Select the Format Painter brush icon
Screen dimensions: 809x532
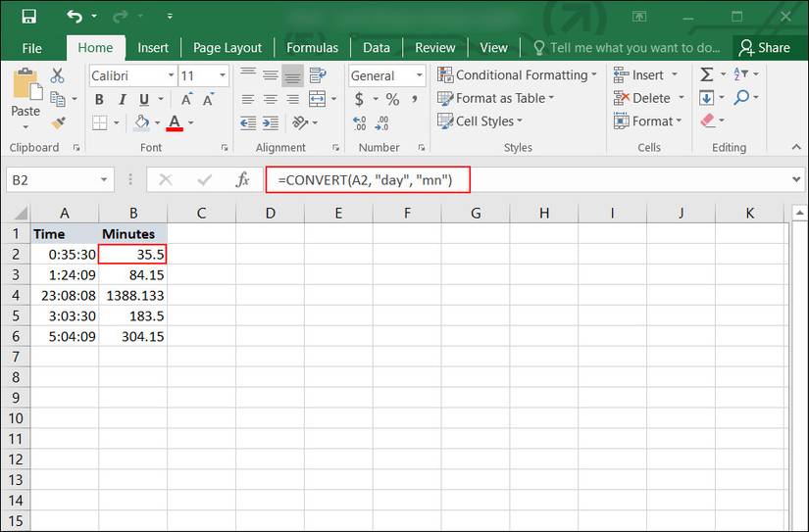[x=58, y=122]
